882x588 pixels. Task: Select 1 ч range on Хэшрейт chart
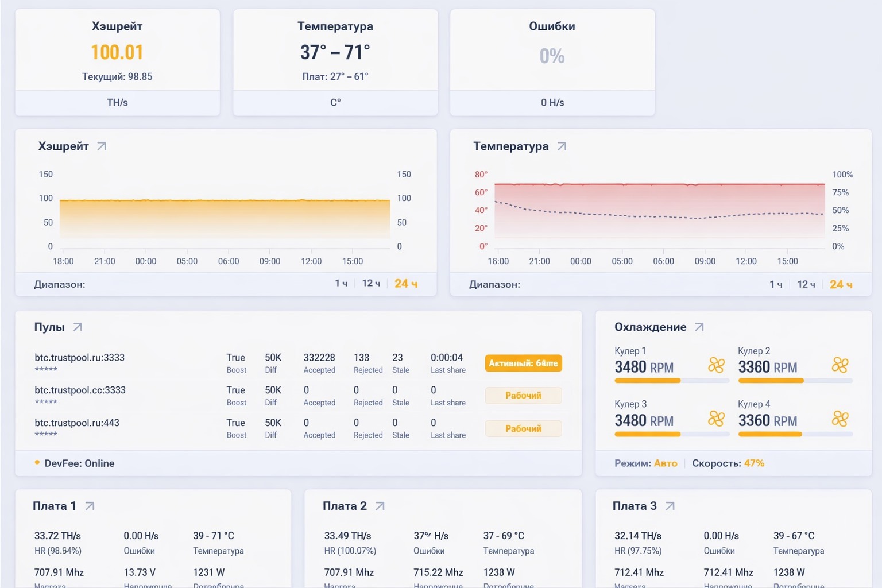[341, 284]
